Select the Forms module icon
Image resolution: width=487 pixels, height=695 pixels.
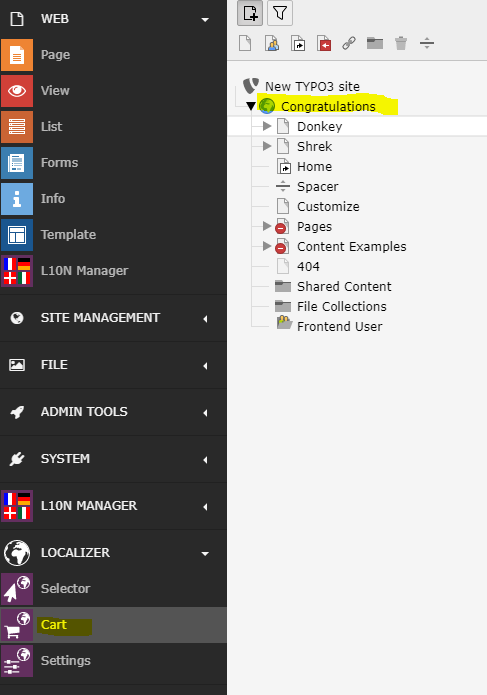tap(17, 163)
